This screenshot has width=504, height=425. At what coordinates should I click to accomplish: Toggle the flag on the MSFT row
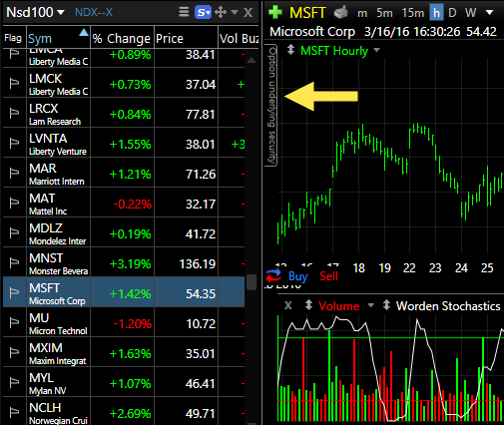pyautogui.click(x=14, y=292)
